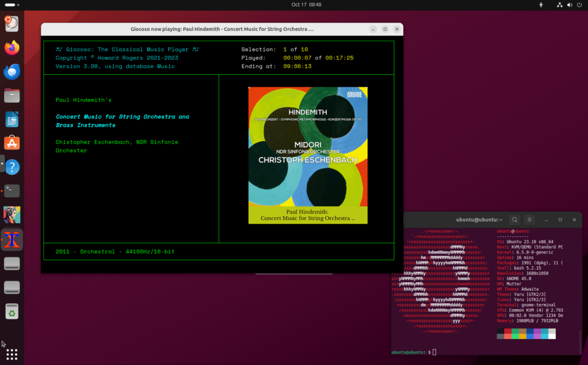Click the Ending at time '09:06:13'
Image resolution: width=588 pixels, height=365 pixels.
[x=297, y=66]
